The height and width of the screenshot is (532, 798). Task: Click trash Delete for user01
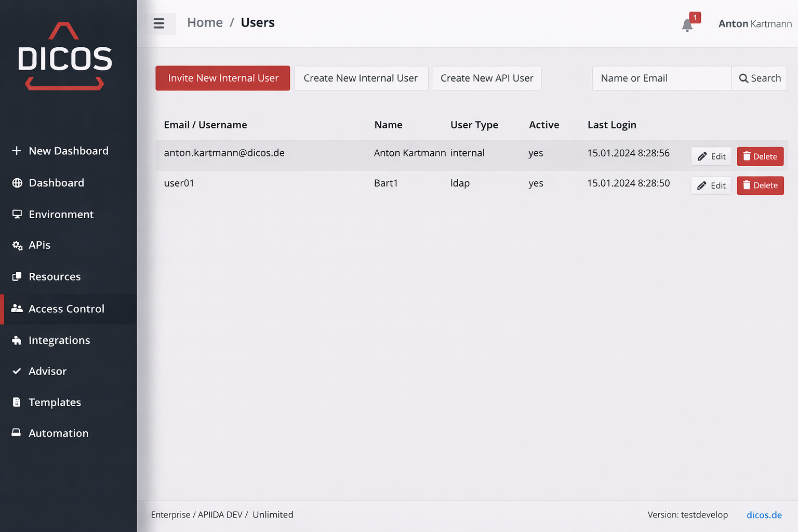click(x=760, y=185)
